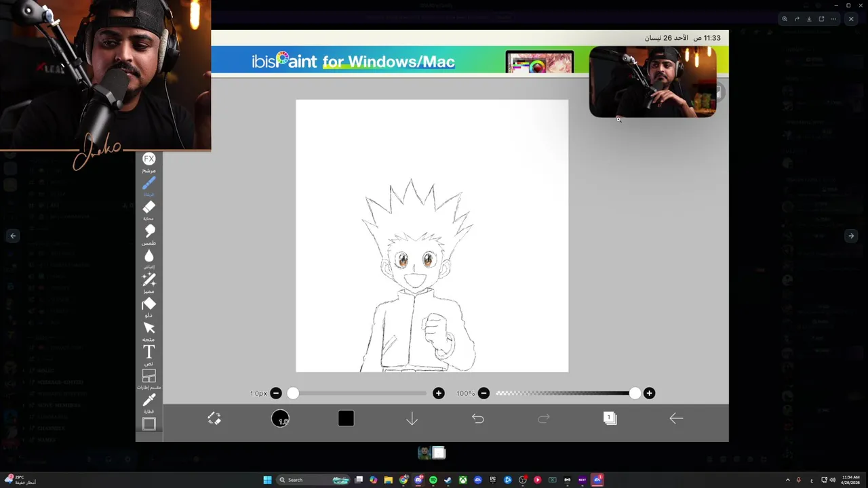Select the Canvas tool at toolbar bottom
868x488 pixels.
149,424
